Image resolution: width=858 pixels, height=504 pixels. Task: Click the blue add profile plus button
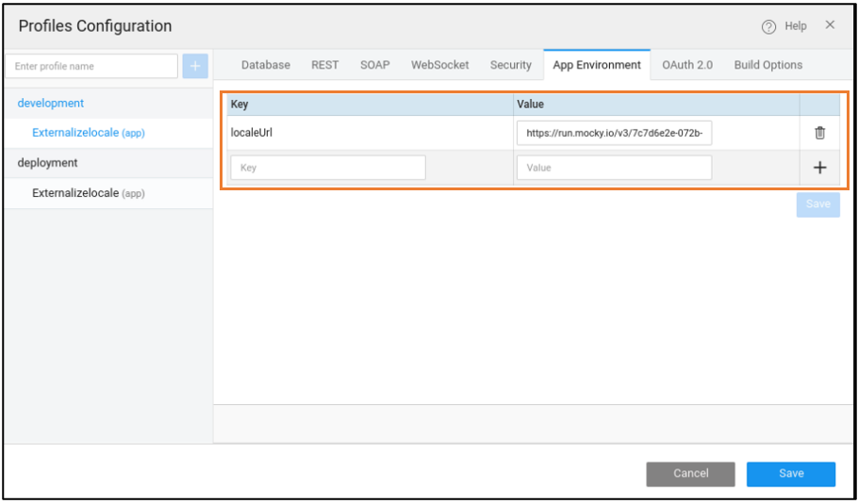pyautogui.click(x=196, y=66)
